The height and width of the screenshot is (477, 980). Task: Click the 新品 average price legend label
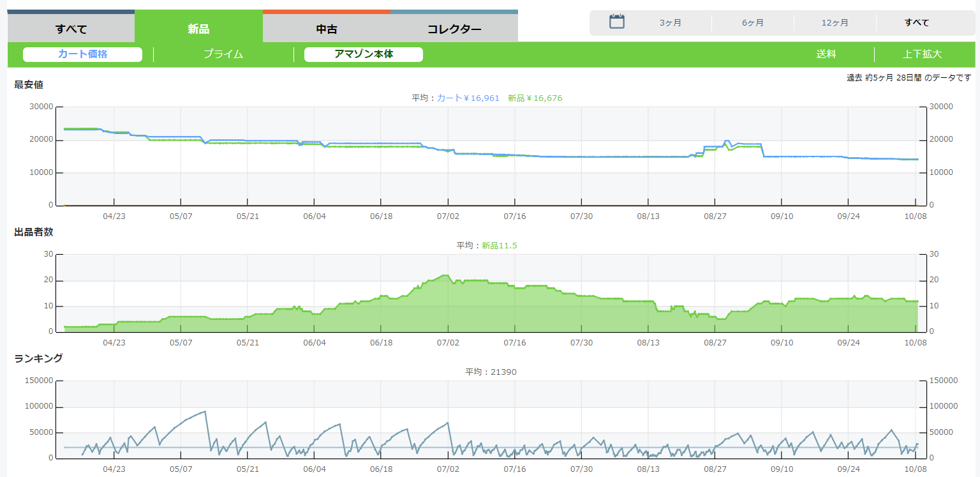[x=535, y=98]
